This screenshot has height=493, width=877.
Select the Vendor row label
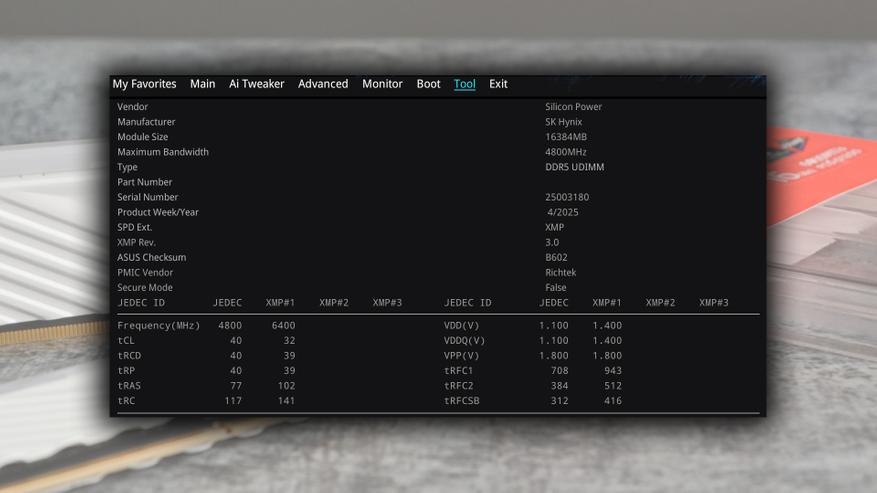(133, 107)
